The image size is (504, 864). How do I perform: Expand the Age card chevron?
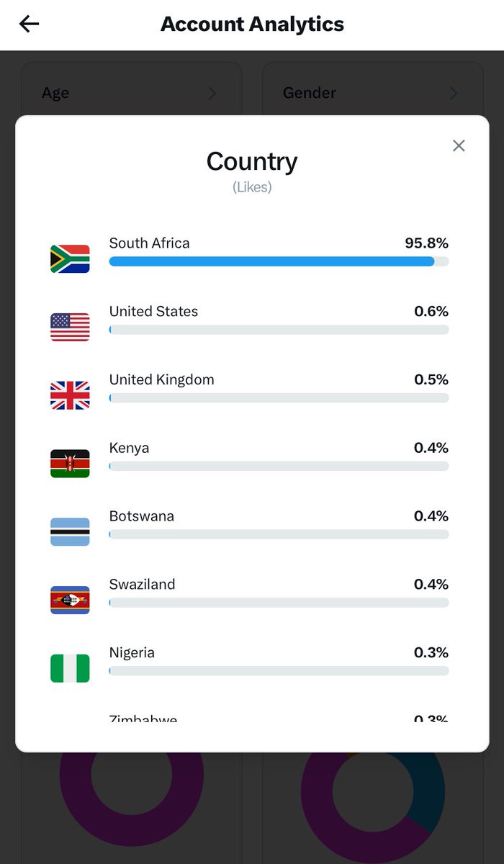click(212, 93)
